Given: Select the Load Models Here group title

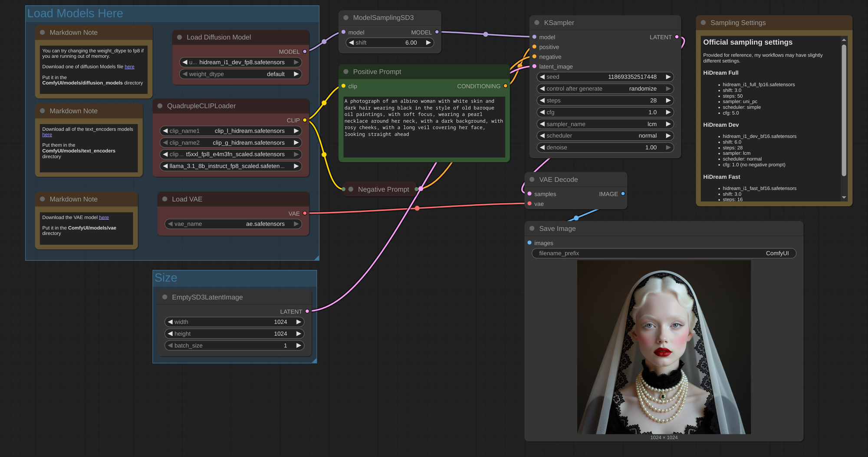Looking at the screenshot, I should point(75,13).
